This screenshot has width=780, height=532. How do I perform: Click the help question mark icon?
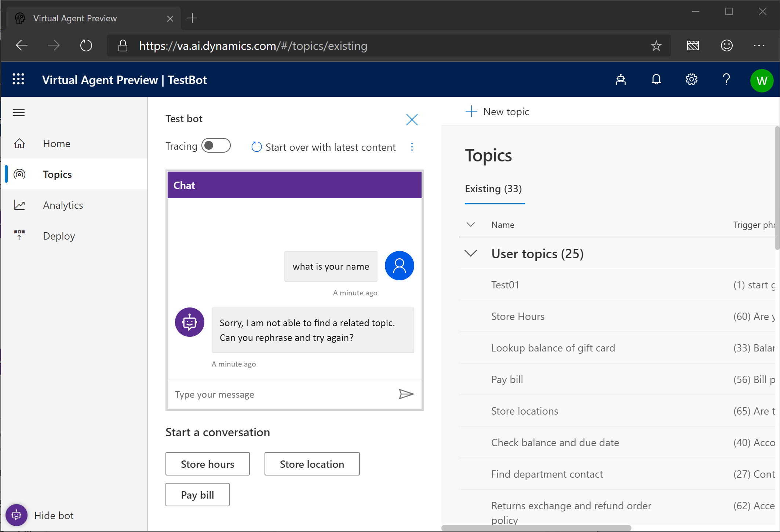click(726, 80)
